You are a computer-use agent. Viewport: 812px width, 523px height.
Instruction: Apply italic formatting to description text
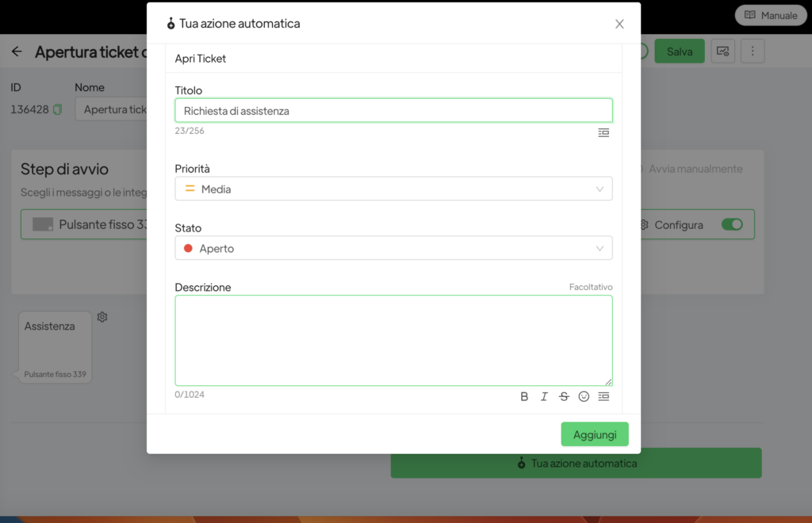[x=544, y=396]
